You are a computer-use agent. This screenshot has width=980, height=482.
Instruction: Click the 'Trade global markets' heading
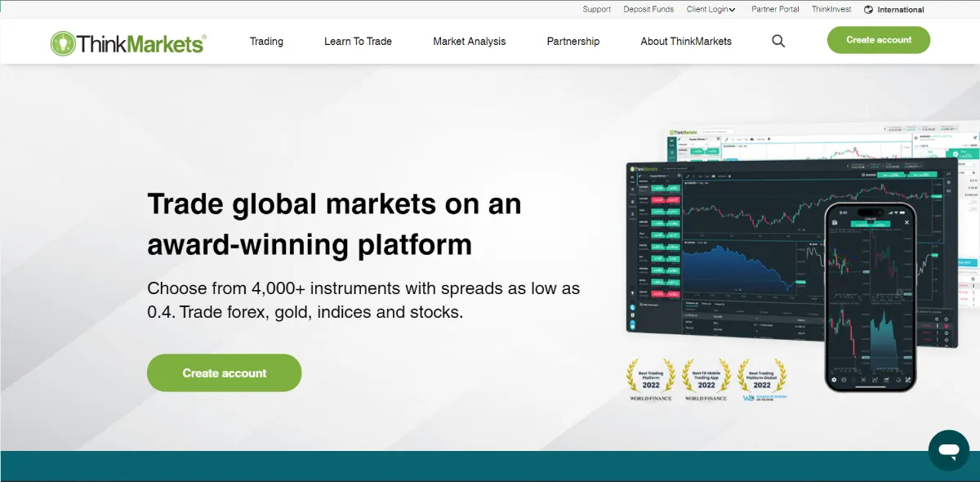[x=334, y=224]
